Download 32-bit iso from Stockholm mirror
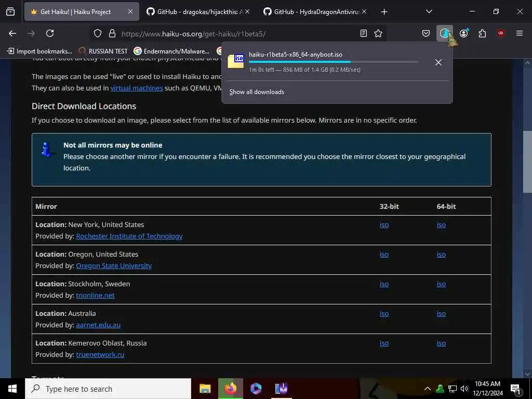 pyautogui.click(x=384, y=284)
